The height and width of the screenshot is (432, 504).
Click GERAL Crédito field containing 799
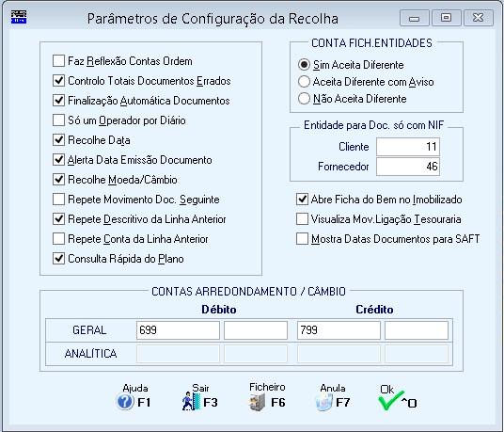click(339, 330)
